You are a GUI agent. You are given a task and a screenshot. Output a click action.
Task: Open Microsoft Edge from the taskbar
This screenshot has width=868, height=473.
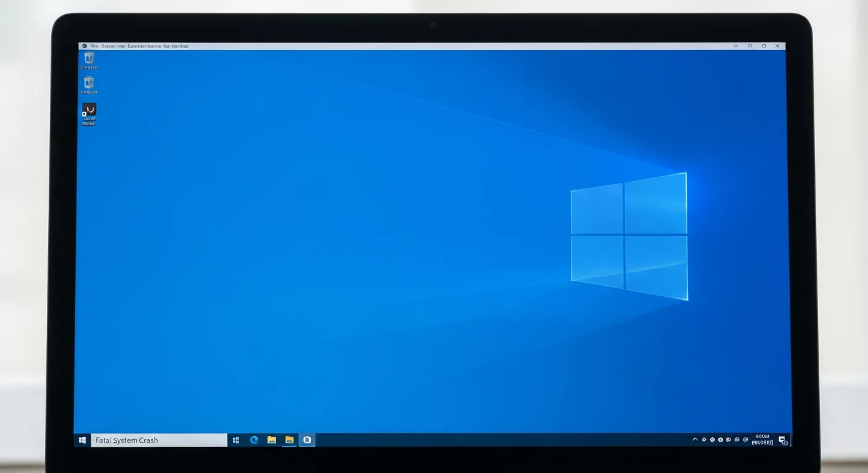click(253, 440)
